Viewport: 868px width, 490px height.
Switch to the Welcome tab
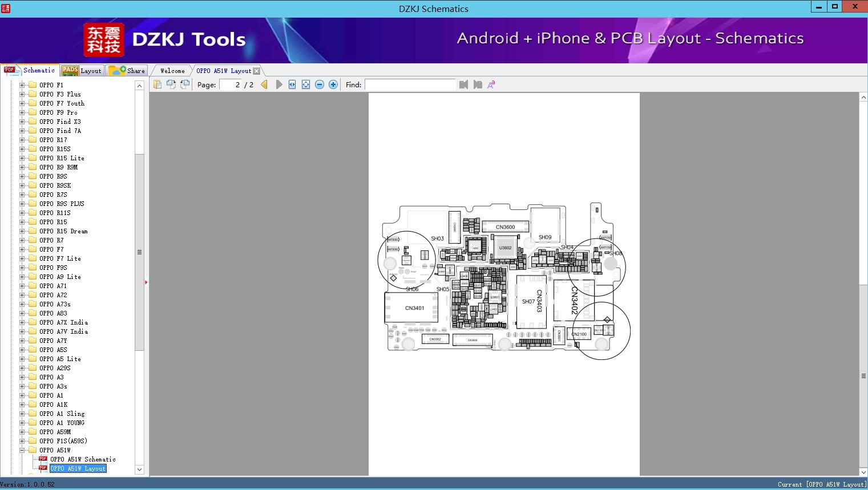[172, 71]
